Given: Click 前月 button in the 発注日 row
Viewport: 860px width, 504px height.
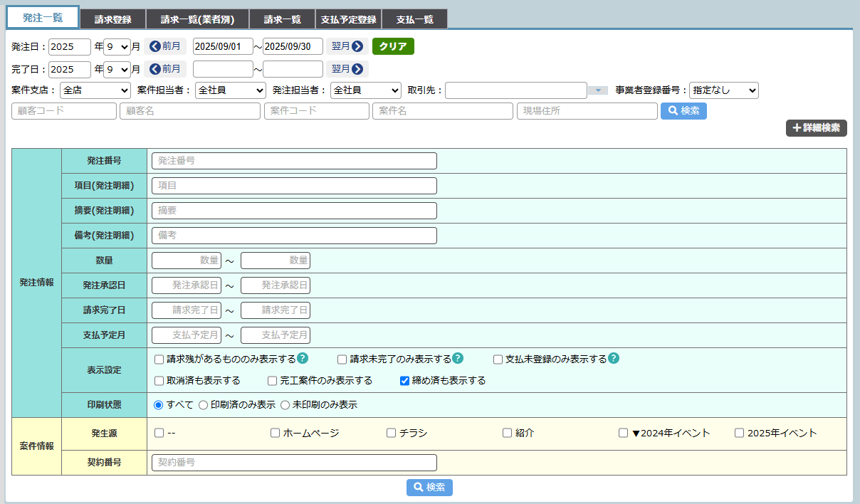Looking at the screenshot, I should [165, 46].
